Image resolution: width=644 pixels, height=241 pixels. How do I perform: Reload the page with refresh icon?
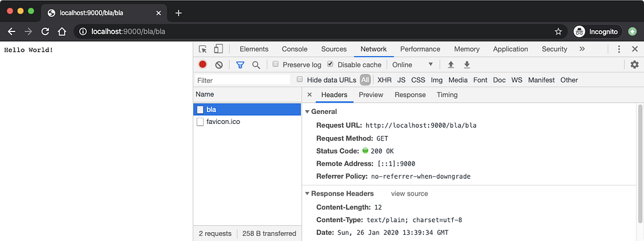[45, 31]
